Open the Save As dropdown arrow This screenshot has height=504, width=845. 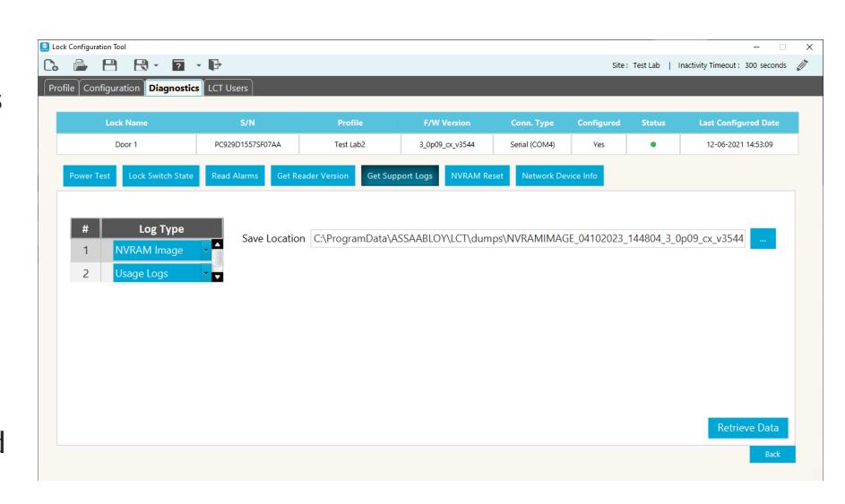pos(156,65)
